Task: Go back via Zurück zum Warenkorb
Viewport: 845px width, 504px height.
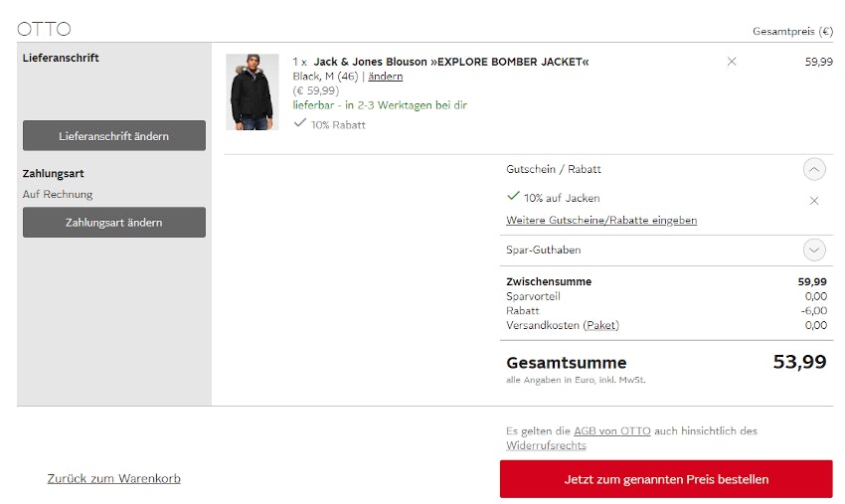Action: tap(113, 479)
